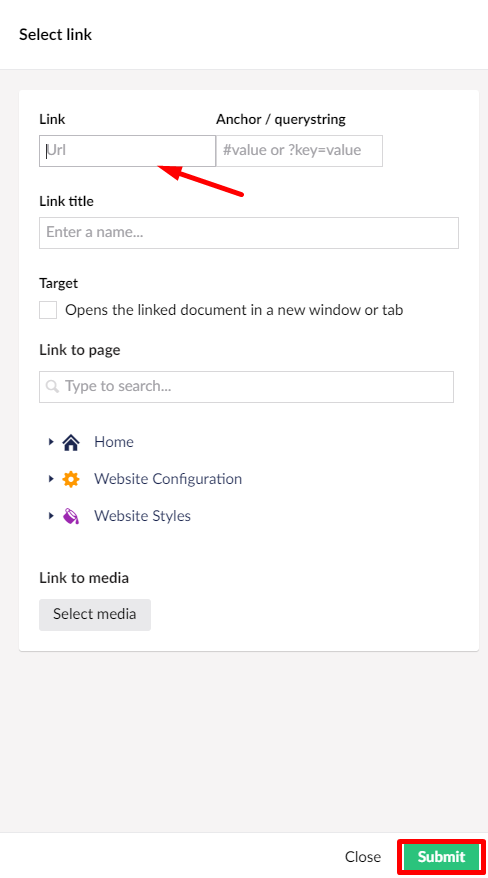
Task: Click the Home house icon
Action: click(71, 442)
